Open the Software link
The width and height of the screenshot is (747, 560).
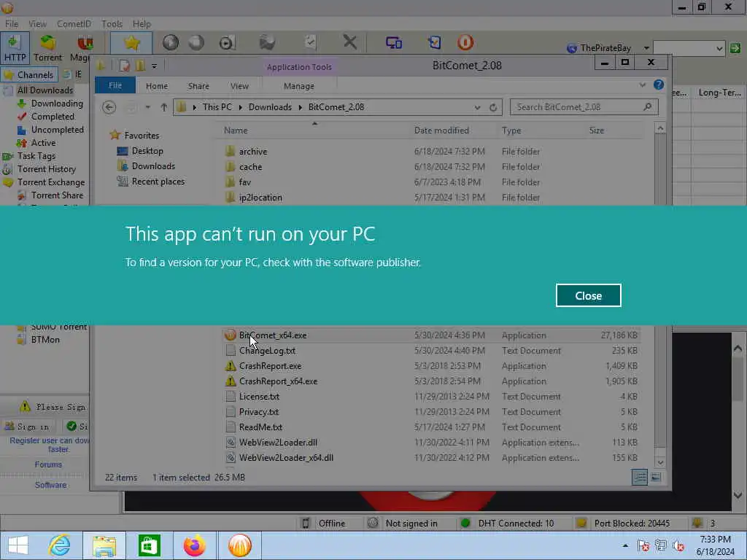pyautogui.click(x=50, y=485)
